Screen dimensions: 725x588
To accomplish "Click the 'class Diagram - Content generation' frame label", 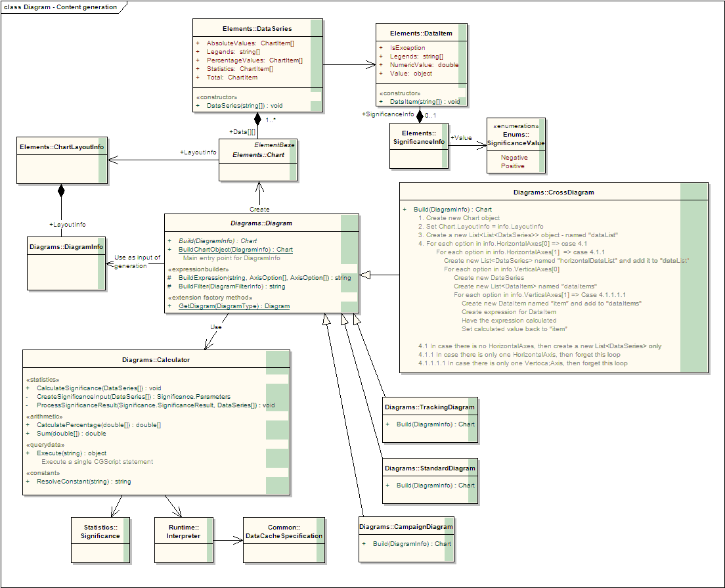I will point(60,7).
